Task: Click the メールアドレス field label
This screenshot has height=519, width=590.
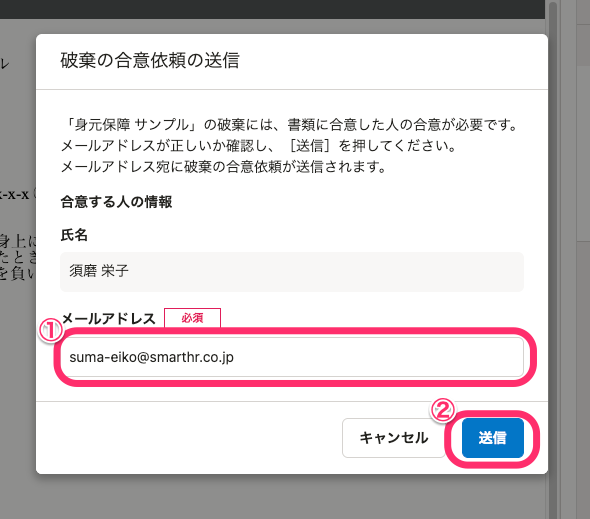Action: (108, 319)
